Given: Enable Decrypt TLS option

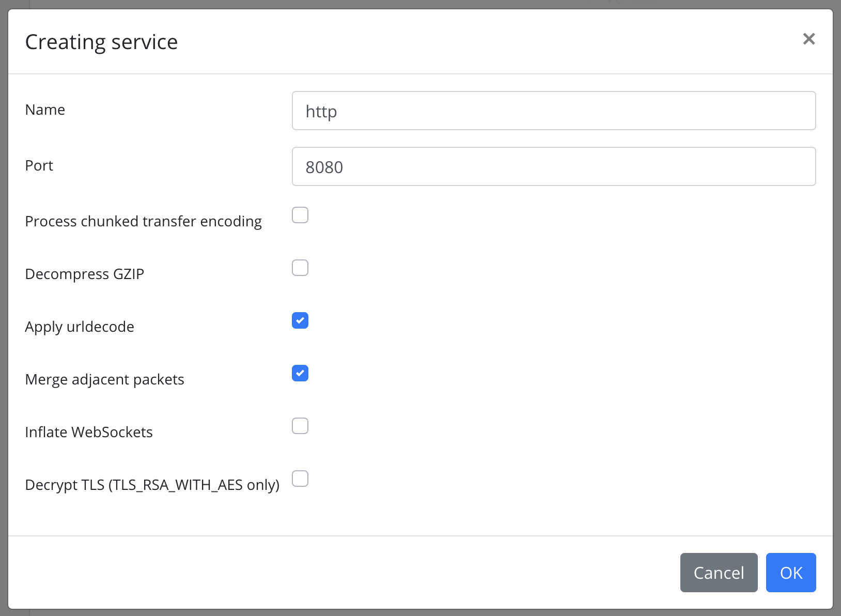Looking at the screenshot, I should [x=300, y=479].
